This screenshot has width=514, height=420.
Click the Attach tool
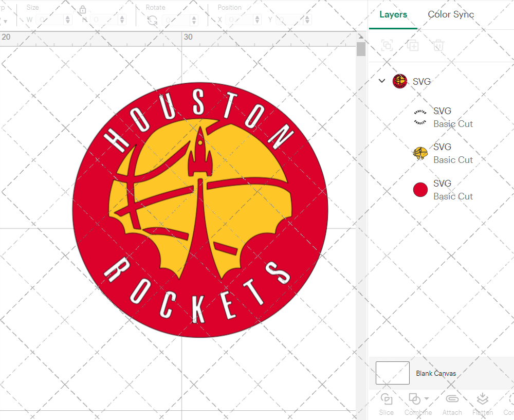[x=452, y=404]
